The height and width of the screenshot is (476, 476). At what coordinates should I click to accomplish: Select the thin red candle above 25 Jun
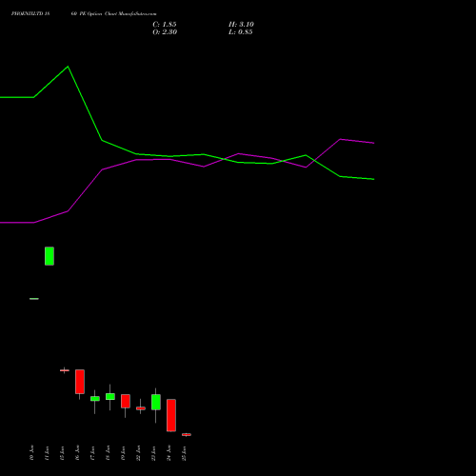(x=187, y=434)
